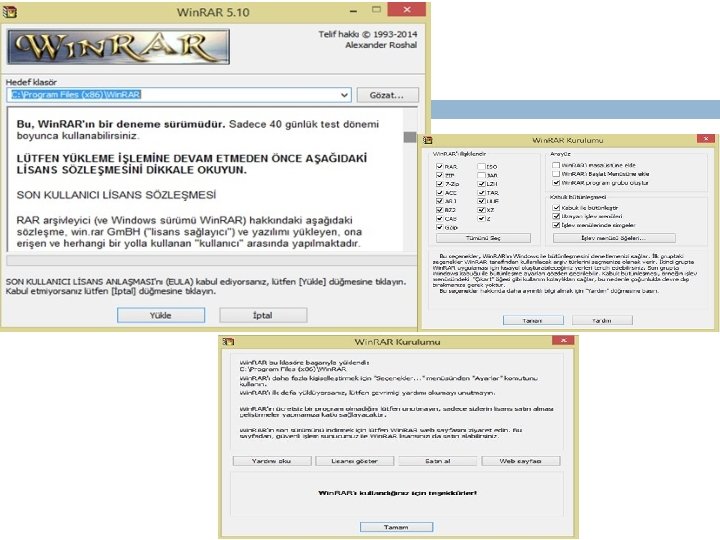Toggle the last checkbox below CAB
This screenshot has height=540, width=720.
[439, 227]
